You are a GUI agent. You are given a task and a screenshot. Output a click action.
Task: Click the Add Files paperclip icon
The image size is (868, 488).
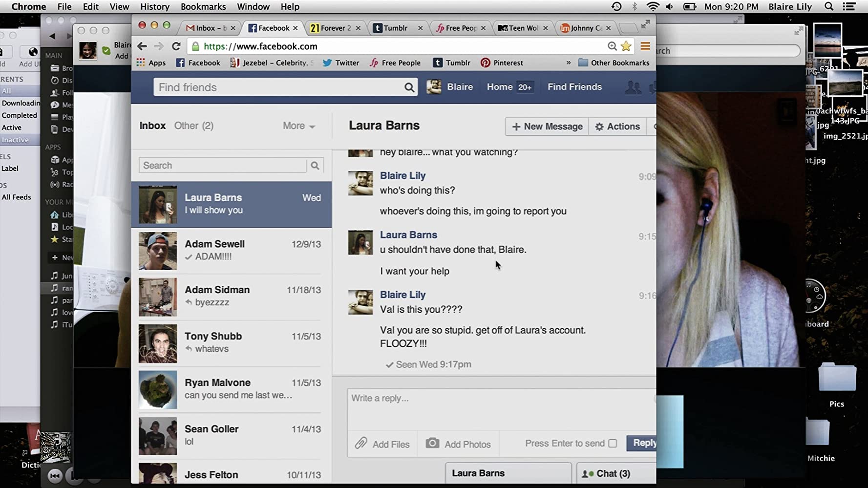(x=361, y=444)
